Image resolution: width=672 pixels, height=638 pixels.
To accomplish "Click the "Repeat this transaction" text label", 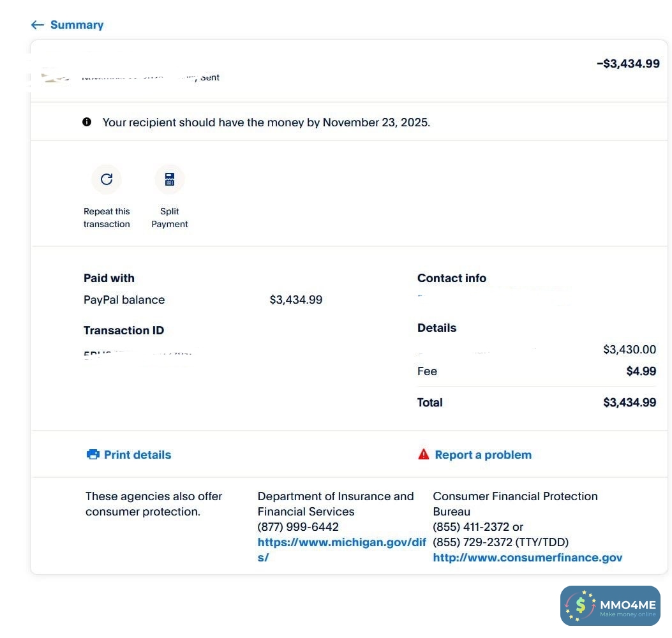I will click(x=107, y=218).
